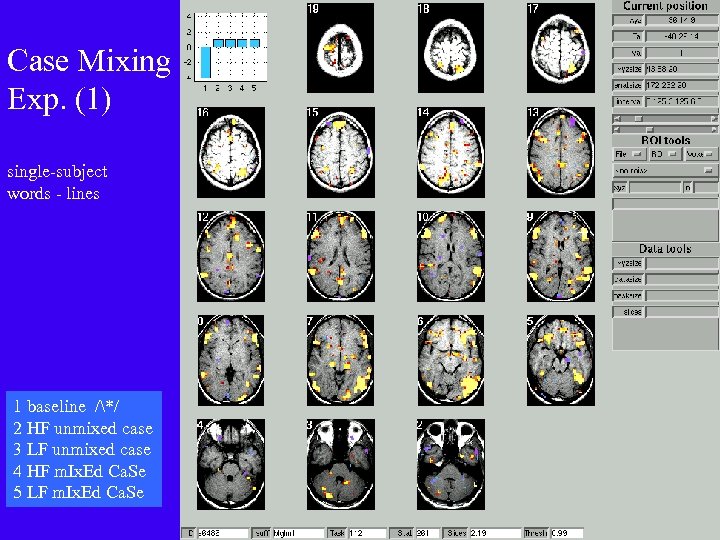This screenshot has width=720, height=540.
Task: Select brain slice thumbnail 17
Action: (x=561, y=48)
